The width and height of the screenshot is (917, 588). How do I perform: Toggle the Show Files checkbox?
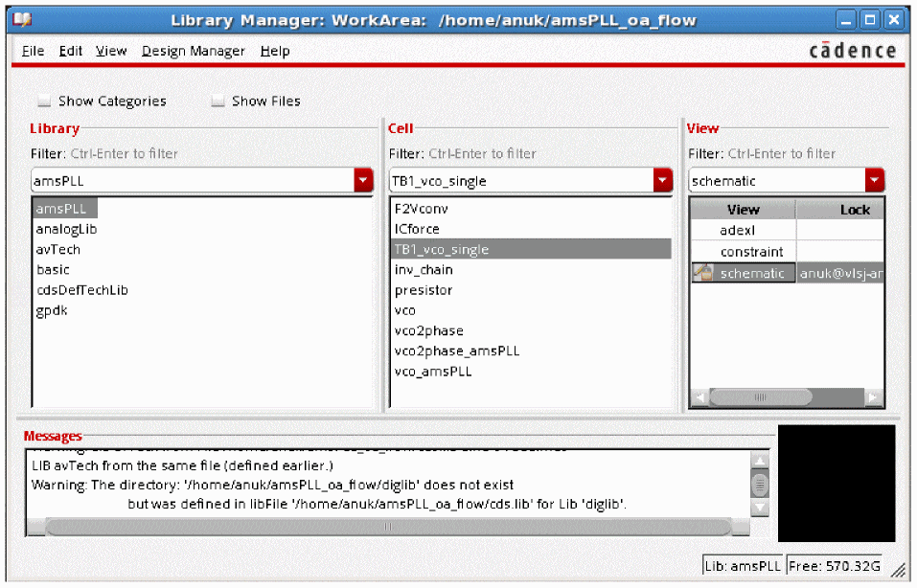(x=218, y=102)
